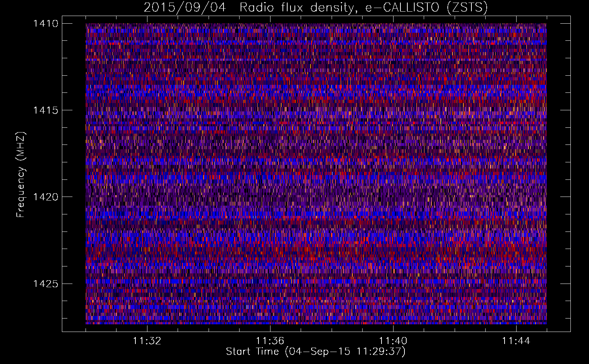Screen dimensions: 589x364
Task: Click the 11:40 time tick label
Action: (393, 341)
